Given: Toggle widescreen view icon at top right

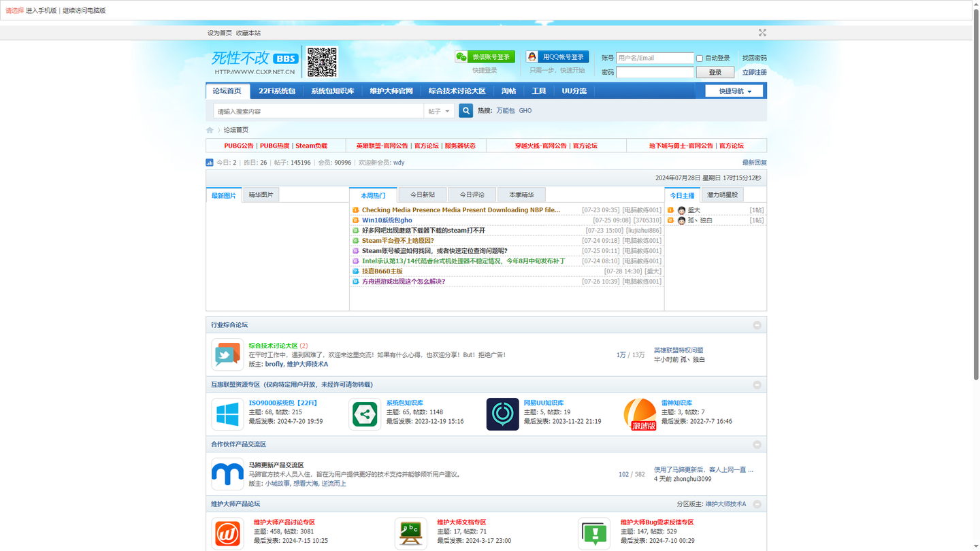Looking at the screenshot, I should click(762, 33).
